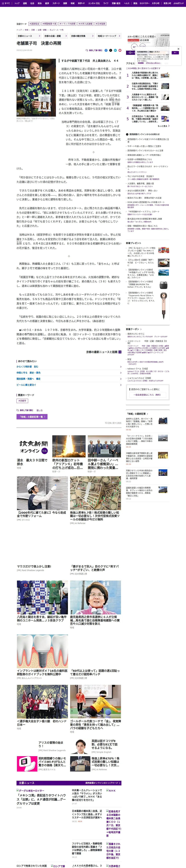Open related link 仲間と守る 歴史・景色

pos(69,373)
